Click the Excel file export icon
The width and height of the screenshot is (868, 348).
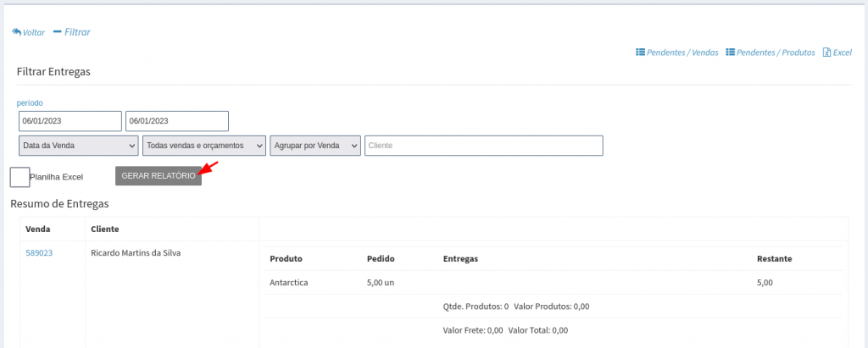826,52
